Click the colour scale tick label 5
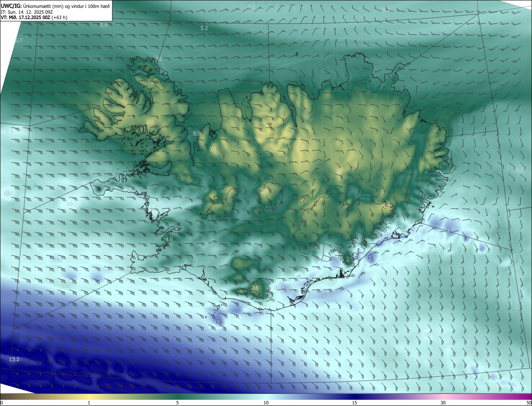This screenshot has height=406, width=532. tap(177, 403)
